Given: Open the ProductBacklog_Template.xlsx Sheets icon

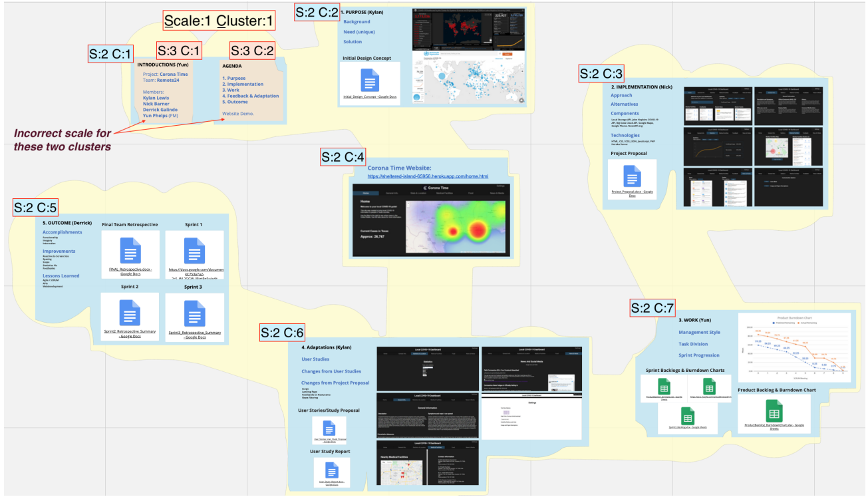Looking at the screenshot, I should [x=663, y=385].
